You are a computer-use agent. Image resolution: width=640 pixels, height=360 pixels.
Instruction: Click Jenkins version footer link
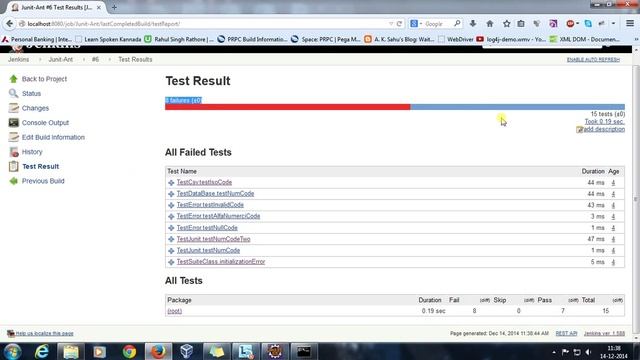coord(604,333)
